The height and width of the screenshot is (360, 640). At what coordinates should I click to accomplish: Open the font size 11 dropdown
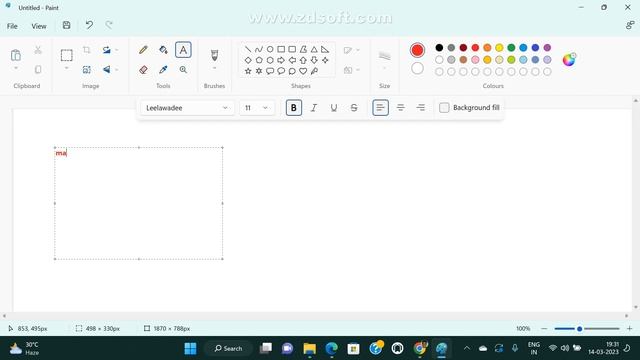coord(257,108)
